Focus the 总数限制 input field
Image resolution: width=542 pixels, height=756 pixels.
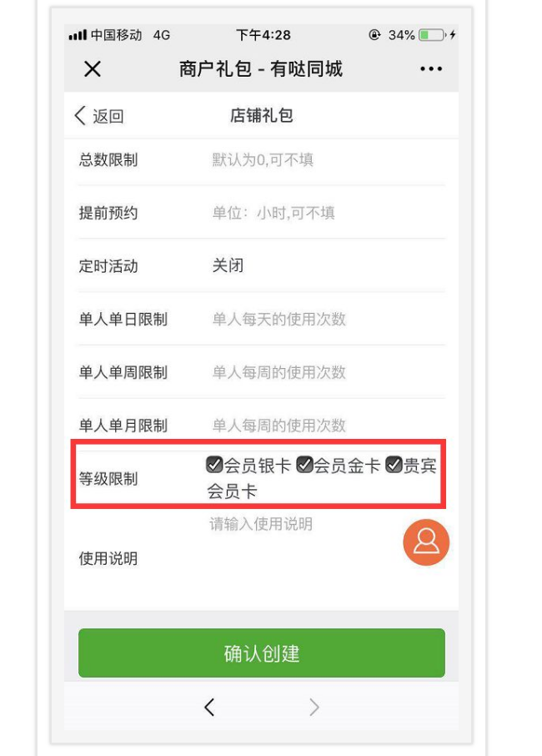pyautogui.click(x=328, y=159)
